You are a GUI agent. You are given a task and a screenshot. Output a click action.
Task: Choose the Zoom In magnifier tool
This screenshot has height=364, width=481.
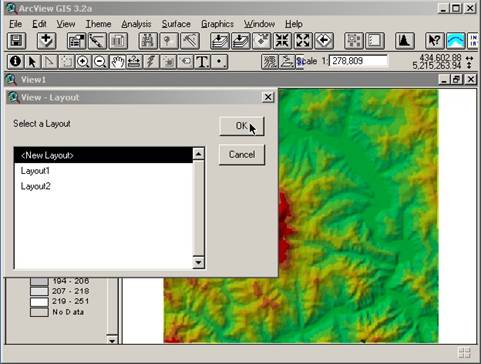83,62
